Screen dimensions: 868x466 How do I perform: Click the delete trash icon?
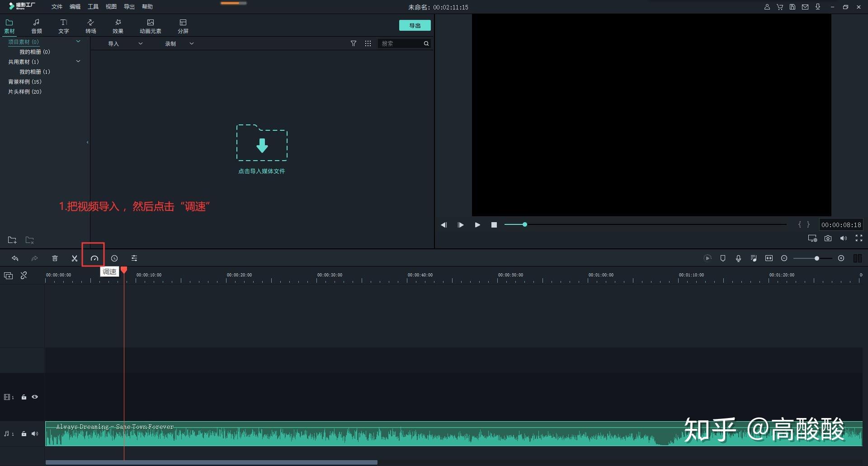[x=55, y=258]
